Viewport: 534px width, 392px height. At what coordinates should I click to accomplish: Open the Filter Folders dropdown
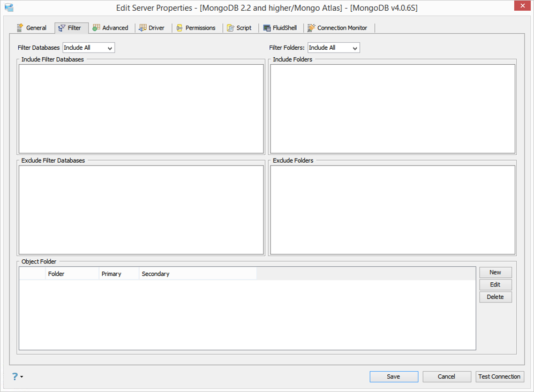tap(334, 48)
